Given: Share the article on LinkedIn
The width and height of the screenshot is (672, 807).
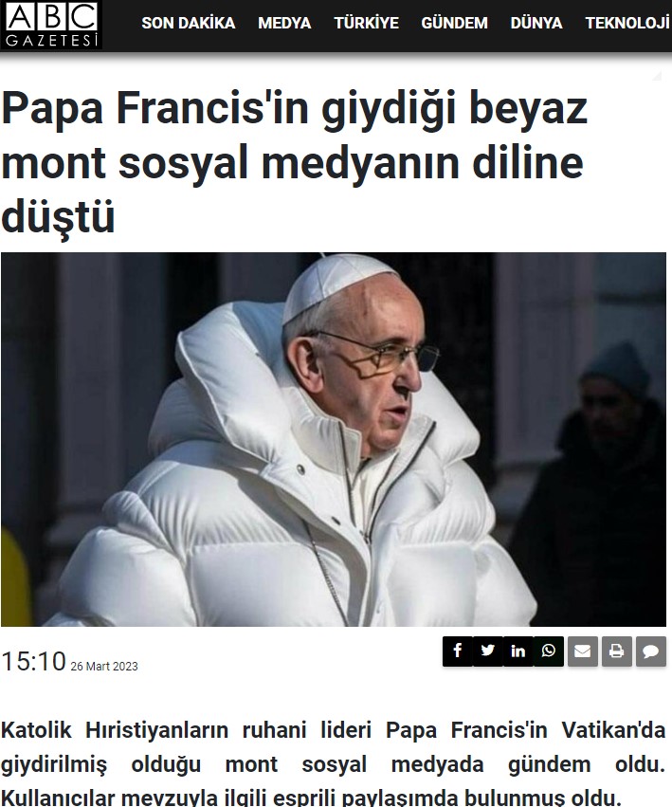Looking at the screenshot, I should tap(518, 651).
